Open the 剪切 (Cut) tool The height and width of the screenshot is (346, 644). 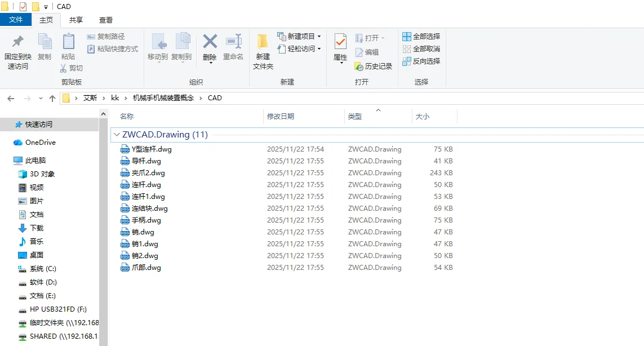73,68
